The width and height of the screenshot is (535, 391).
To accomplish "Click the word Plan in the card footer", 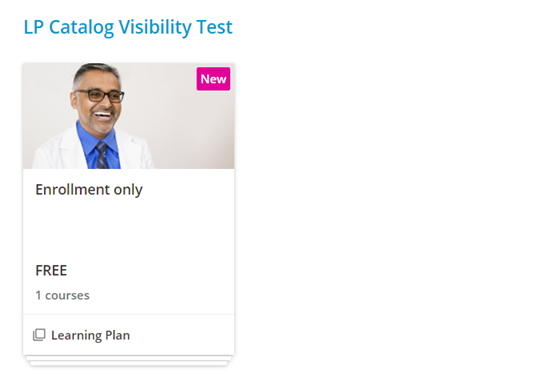I will [x=117, y=335].
